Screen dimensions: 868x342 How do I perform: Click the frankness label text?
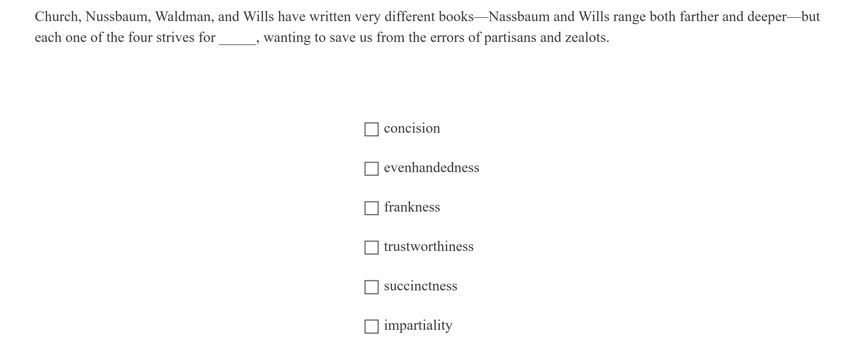coord(412,207)
